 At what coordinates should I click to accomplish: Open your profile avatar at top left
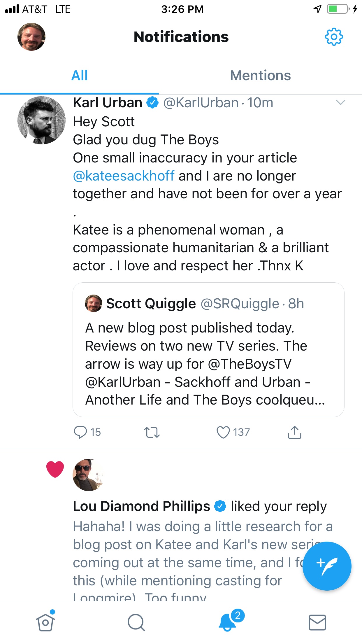pos(31,37)
